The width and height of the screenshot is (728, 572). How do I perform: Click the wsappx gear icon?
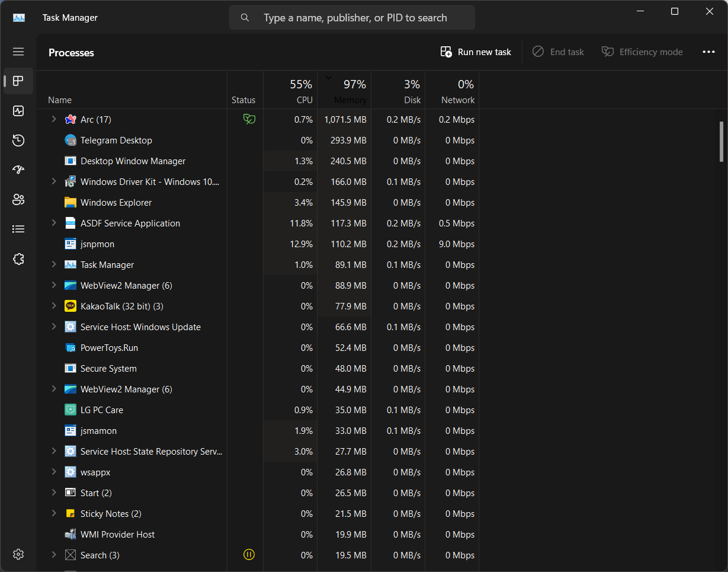(x=70, y=472)
